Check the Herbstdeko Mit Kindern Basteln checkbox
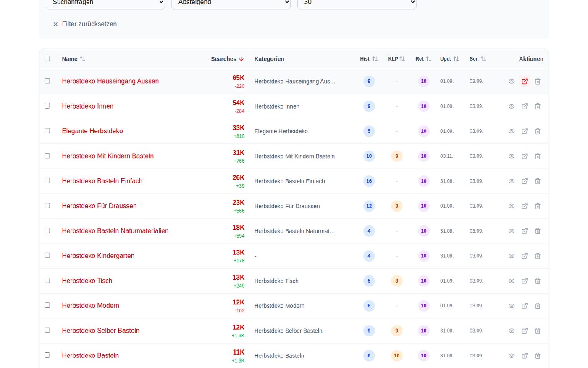 click(x=47, y=156)
